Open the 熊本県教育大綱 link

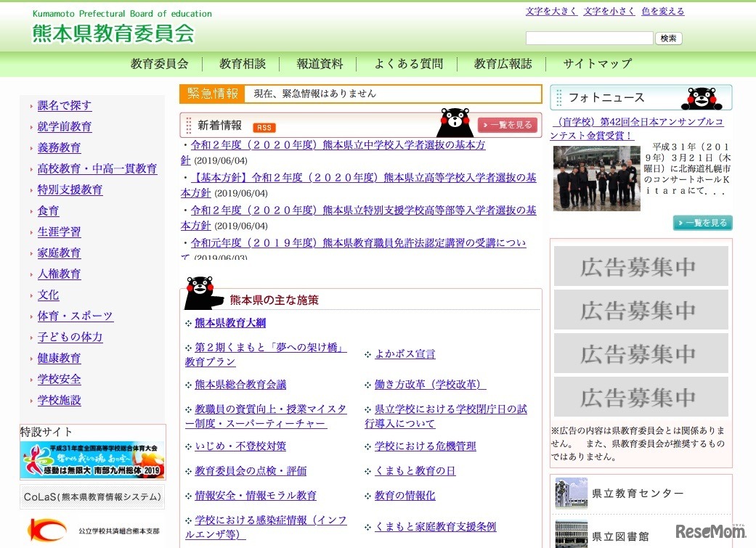(229, 322)
